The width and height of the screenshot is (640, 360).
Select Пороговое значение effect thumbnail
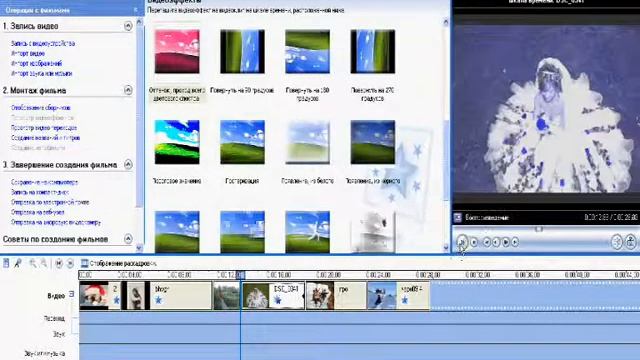tap(177, 142)
